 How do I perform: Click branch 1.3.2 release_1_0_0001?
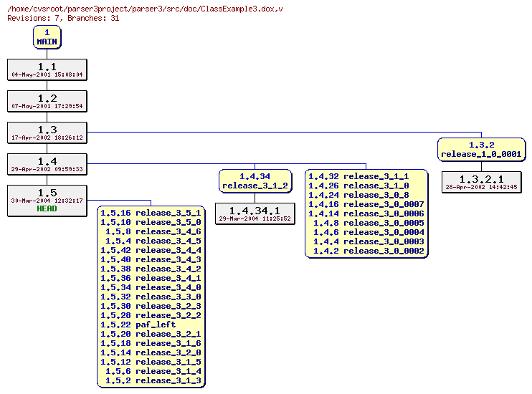coord(481,150)
